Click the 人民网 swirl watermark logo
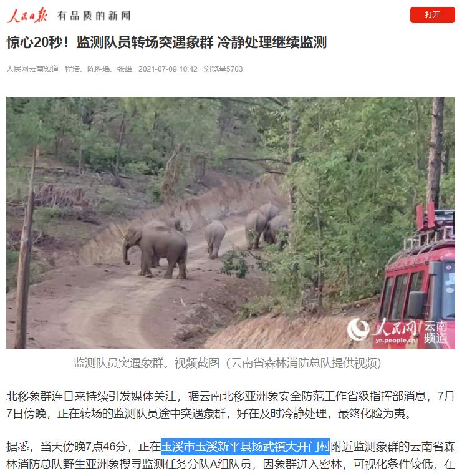Image resolution: width=462 pixels, height=476 pixels. point(359,329)
